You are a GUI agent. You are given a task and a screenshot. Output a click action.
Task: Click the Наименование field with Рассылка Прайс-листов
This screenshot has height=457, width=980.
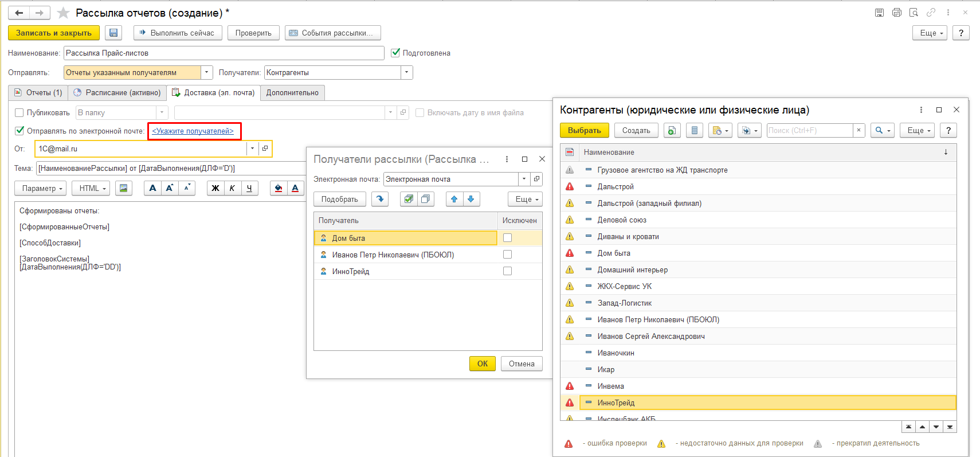point(224,53)
